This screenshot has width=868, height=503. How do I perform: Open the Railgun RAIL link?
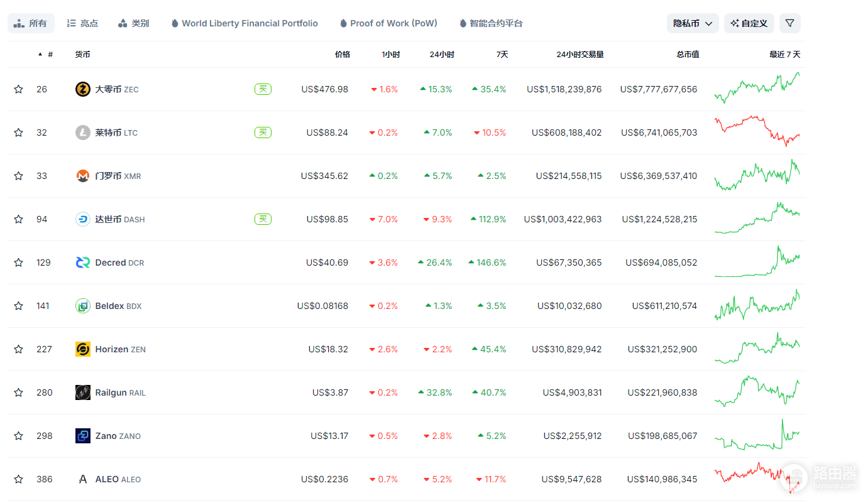pos(120,392)
